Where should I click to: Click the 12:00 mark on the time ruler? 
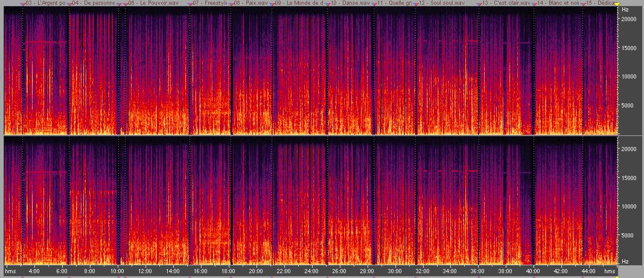(x=145, y=271)
